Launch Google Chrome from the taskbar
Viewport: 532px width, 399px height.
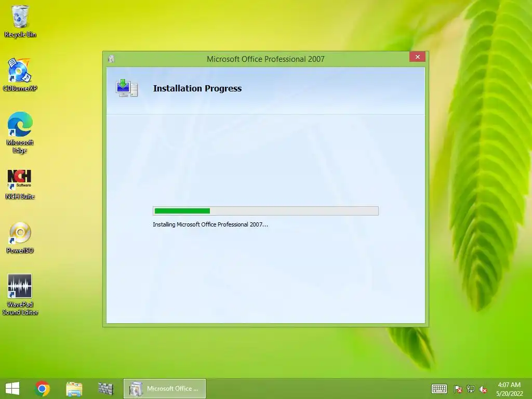click(42, 389)
